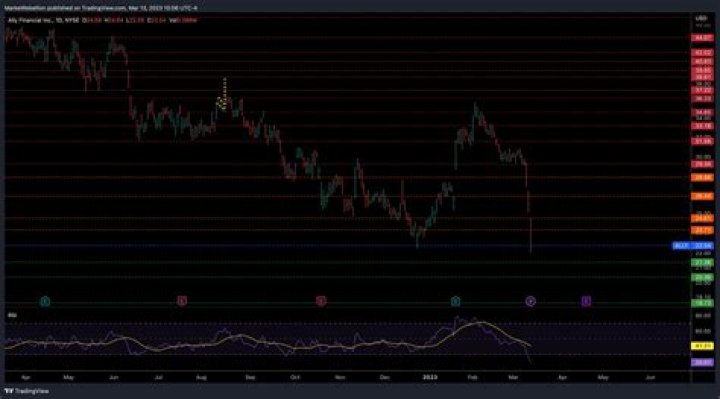The height and width of the screenshot is (399, 720).
Task: Click the blue ALLY current price label
Action: pos(693,246)
